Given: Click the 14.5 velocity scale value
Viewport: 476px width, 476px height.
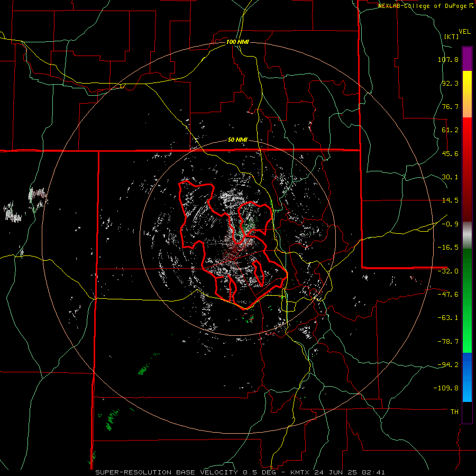Looking at the screenshot, I should pos(450,200).
